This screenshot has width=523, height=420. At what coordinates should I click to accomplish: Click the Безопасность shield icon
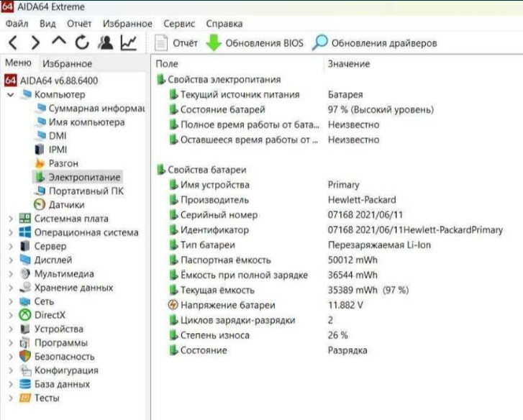[x=25, y=356]
